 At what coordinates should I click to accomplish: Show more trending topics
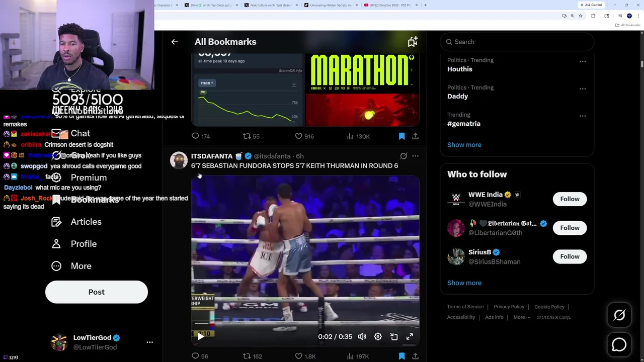point(464,145)
